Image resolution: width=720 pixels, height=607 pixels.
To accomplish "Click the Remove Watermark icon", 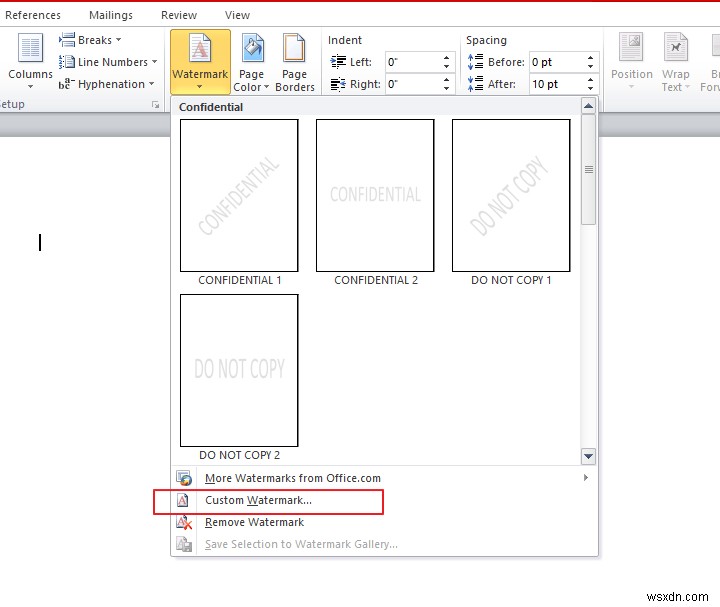I will click(184, 522).
